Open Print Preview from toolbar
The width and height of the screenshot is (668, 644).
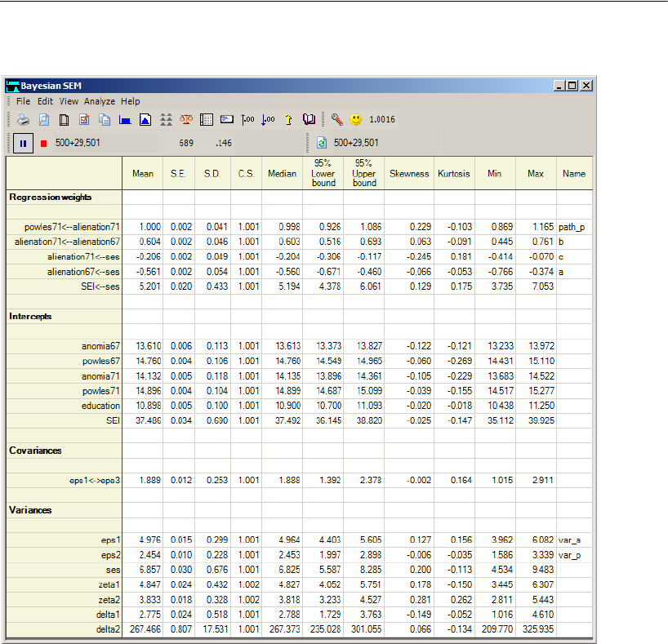coord(44,119)
